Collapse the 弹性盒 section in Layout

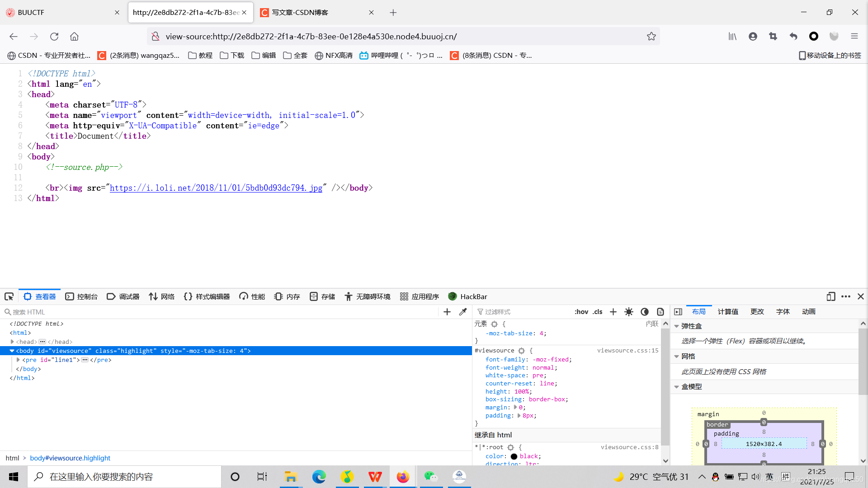(x=676, y=326)
